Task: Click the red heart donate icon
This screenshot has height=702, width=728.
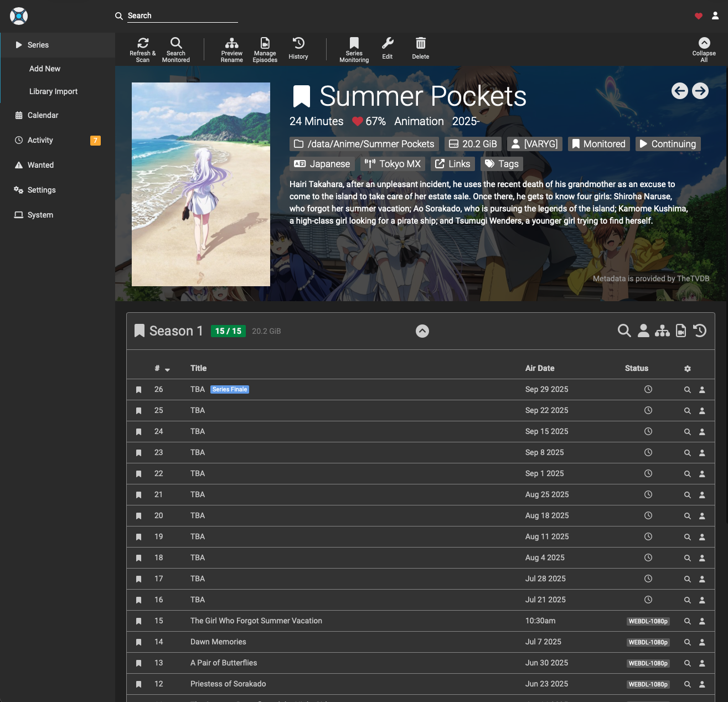Action: pyautogui.click(x=699, y=16)
